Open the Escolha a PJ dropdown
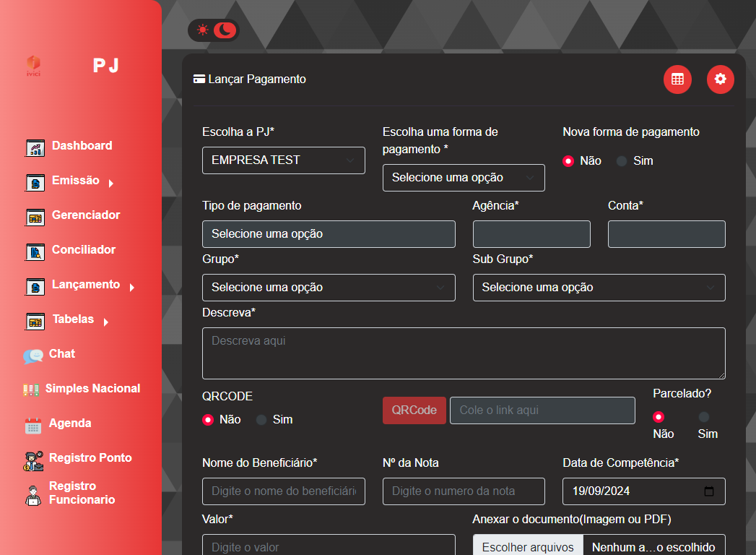 [x=283, y=160]
